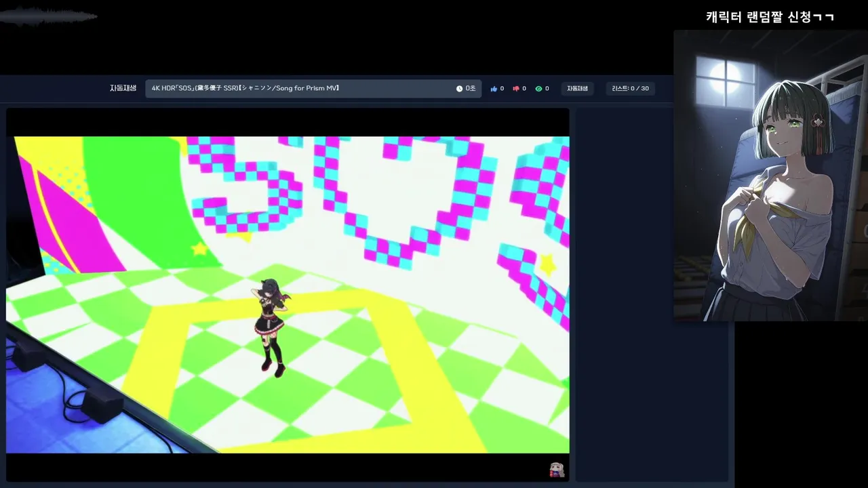This screenshot has height=488, width=868.
Task: Click the anime girl illustration
Action: pyautogui.click(x=770, y=176)
